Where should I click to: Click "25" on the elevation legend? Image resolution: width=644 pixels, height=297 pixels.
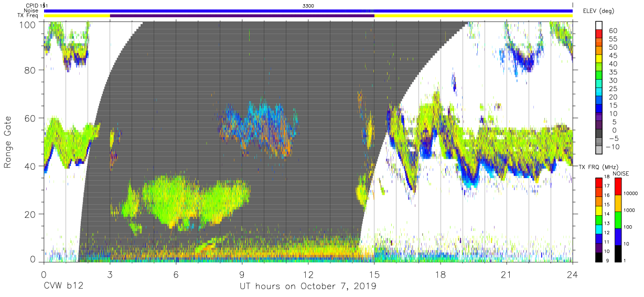(x=613, y=89)
